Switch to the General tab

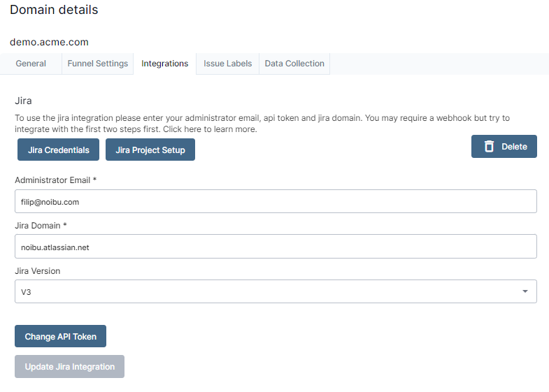31,64
